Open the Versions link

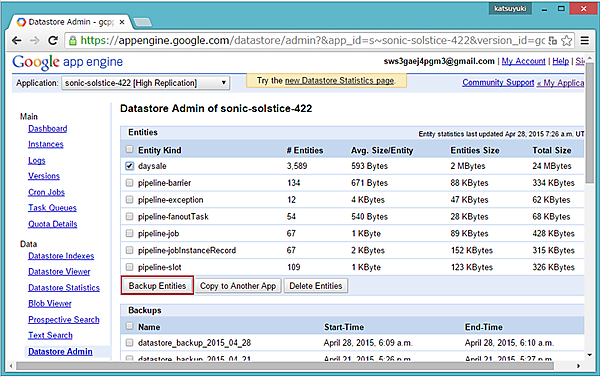(44, 176)
